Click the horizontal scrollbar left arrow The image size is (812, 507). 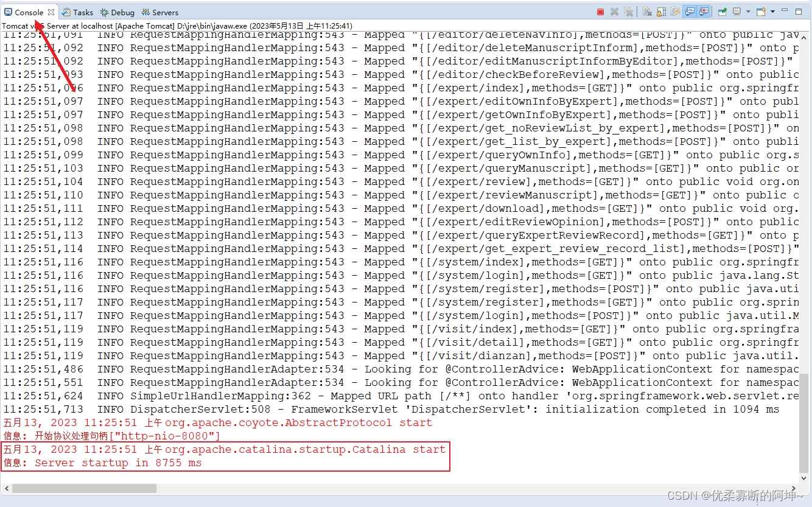point(5,489)
